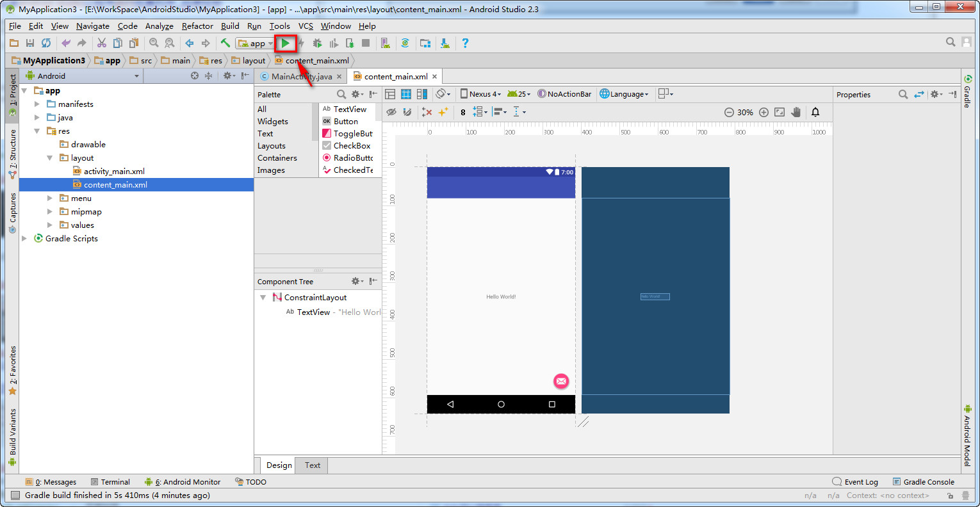Screen dimensions: 980x507
Task: Click the Back navigation arrow icon
Action: coord(190,43)
